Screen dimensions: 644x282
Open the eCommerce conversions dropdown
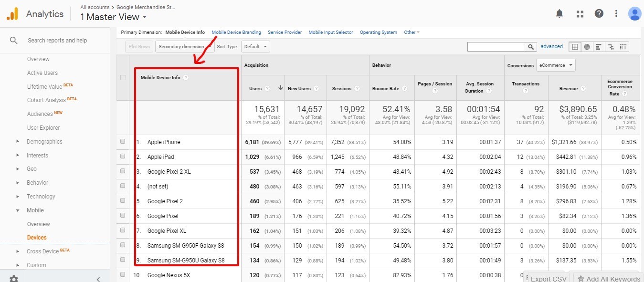pyautogui.click(x=556, y=65)
